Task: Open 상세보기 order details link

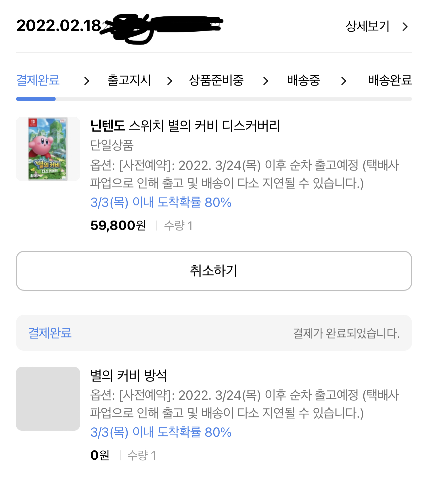Action: coord(367,26)
